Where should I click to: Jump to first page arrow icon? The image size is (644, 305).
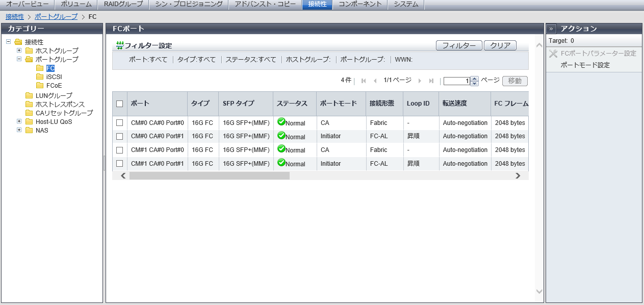(364, 81)
